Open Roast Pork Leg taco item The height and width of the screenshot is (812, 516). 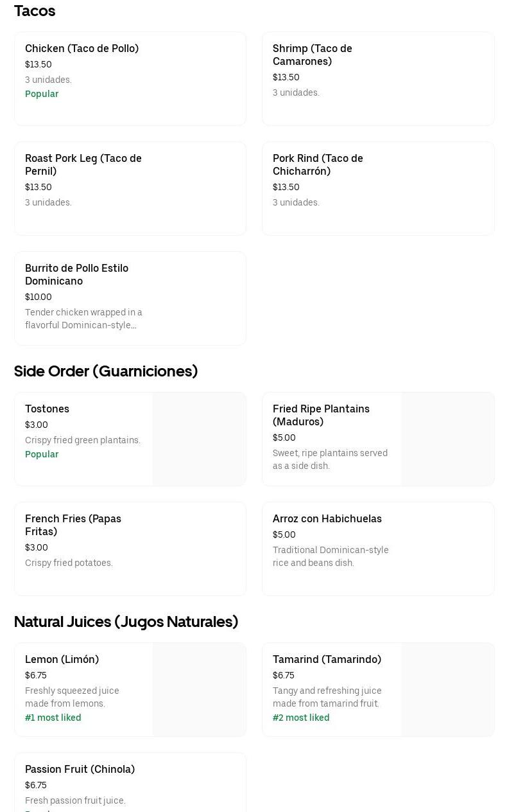click(x=83, y=165)
